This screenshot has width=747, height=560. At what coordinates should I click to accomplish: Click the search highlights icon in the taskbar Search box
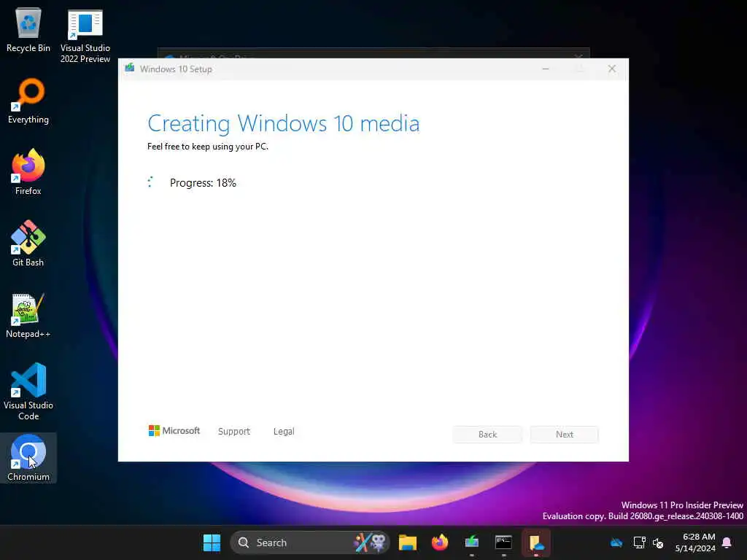[x=370, y=542]
